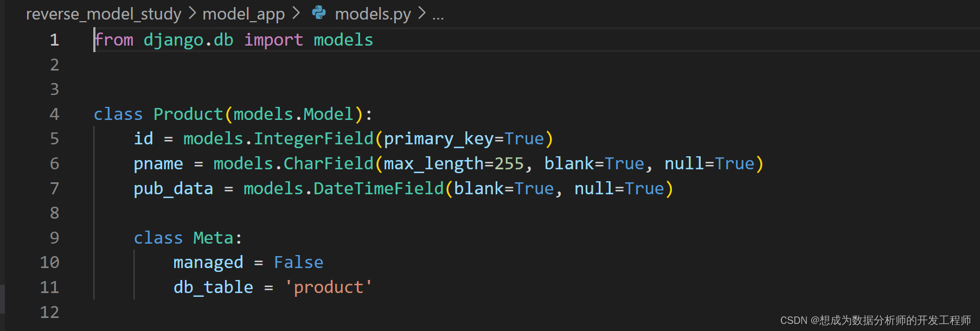Click the IntegerField call on line 5
Viewport: 980px width, 331px height.
point(313,139)
